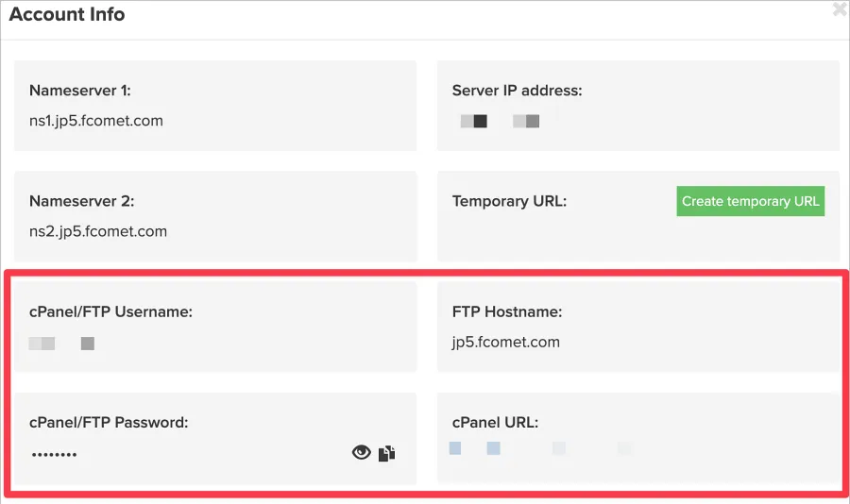The image size is (850, 504).
Task: Click the cPanel/FTP Username label
Action: click(111, 311)
